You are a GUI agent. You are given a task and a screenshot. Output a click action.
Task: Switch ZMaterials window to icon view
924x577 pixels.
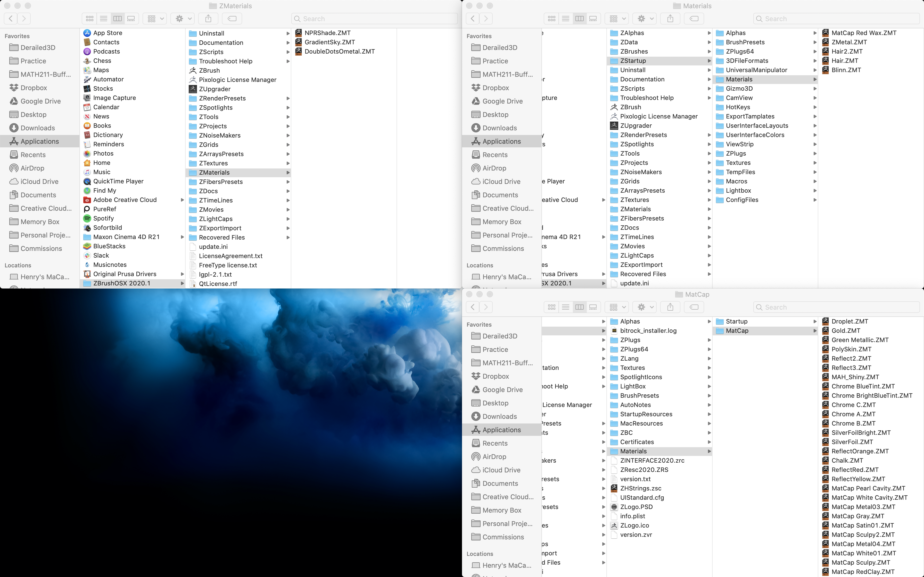90,18
